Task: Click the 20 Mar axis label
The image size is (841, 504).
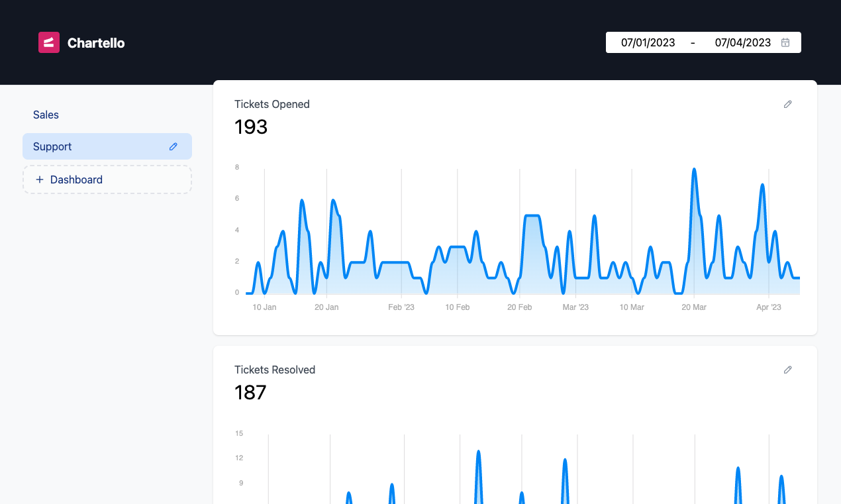Action: 694,307
